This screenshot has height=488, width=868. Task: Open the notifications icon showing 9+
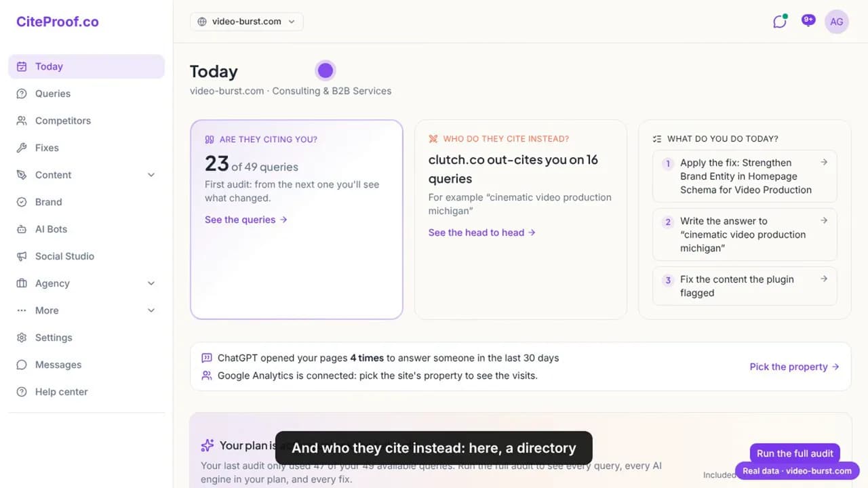tap(808, 21)
